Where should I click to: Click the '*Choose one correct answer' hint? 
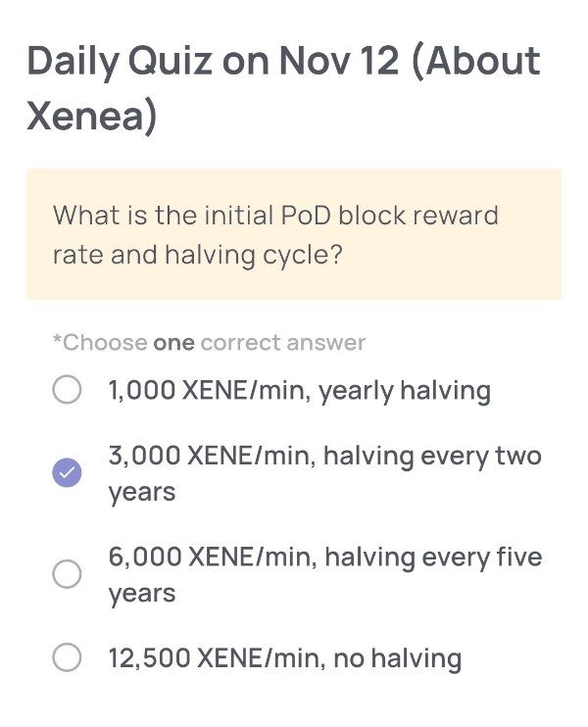coord(209,343)
